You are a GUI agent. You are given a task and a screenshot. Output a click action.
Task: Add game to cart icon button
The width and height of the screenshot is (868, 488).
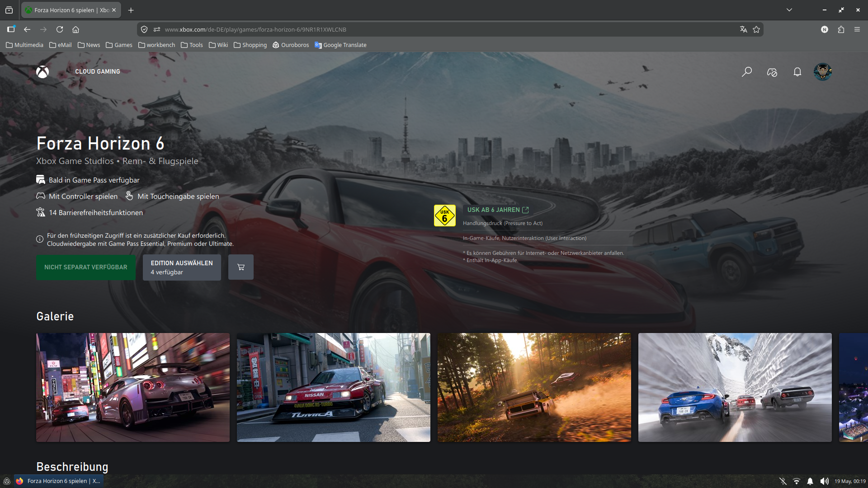(x=241, y=267)
